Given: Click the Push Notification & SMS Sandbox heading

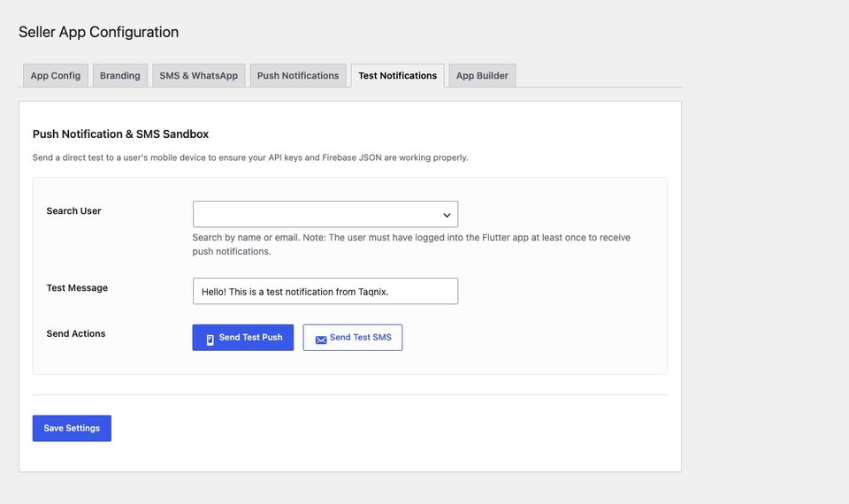Looking at the screenshot, I should 121,134.
